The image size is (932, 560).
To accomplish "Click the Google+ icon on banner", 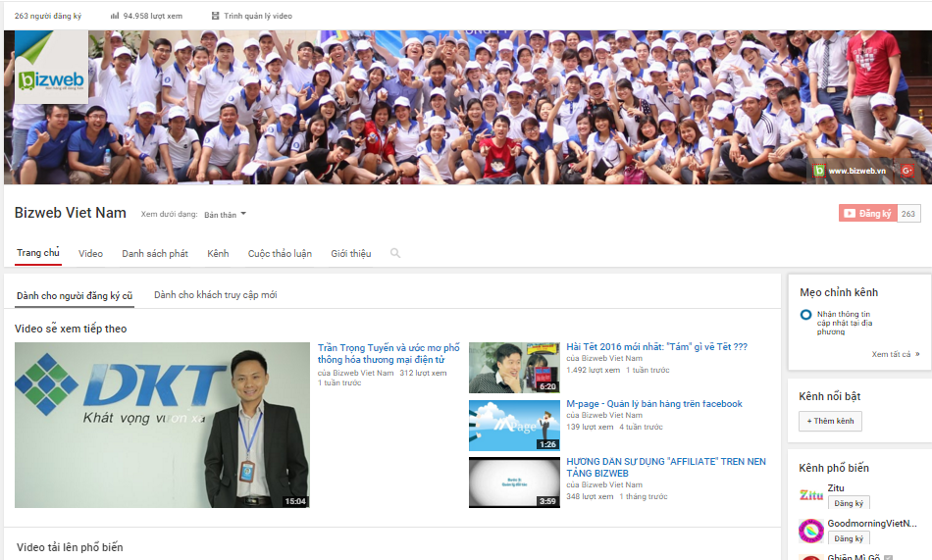I will 907,171.
